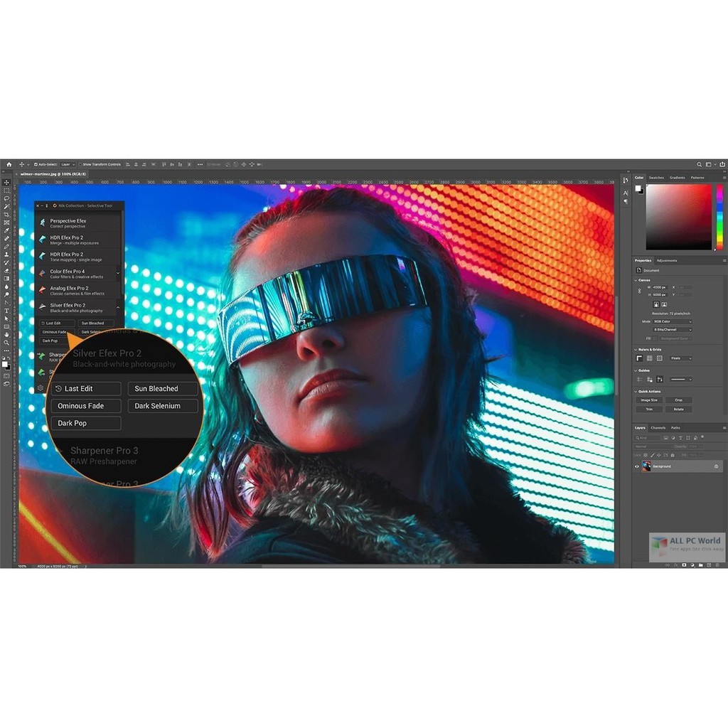Apply the Dark Pop preset
Viewport: 728px width, 728px height.
86,423
